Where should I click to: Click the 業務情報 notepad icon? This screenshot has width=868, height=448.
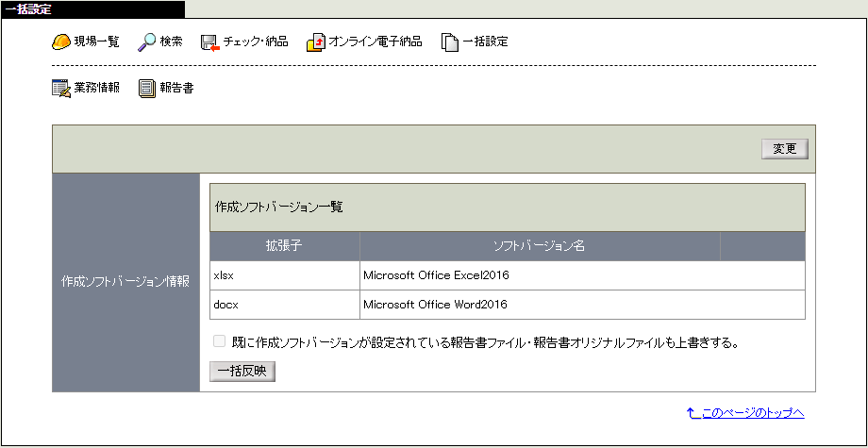pyautogui.click(x=61, y=89)
